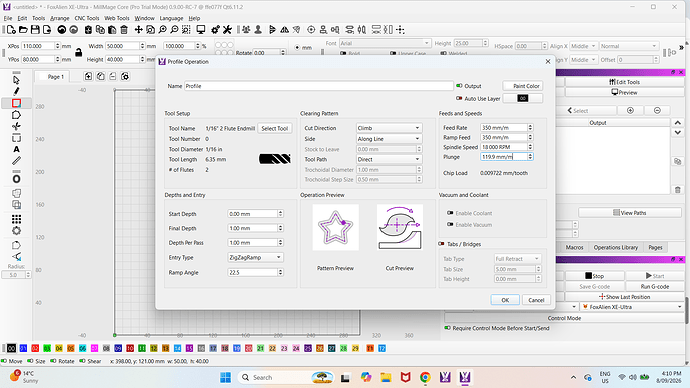Open the Normal dropdown in text toolbar
The height and width of the screenshot is (388, 690).
pos(628,46)
